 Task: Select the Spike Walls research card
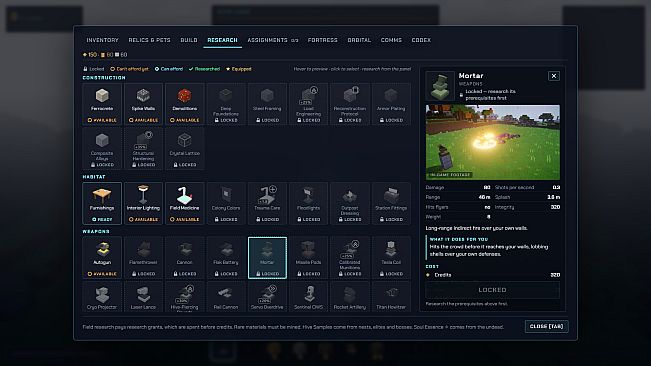click(143, 104)
